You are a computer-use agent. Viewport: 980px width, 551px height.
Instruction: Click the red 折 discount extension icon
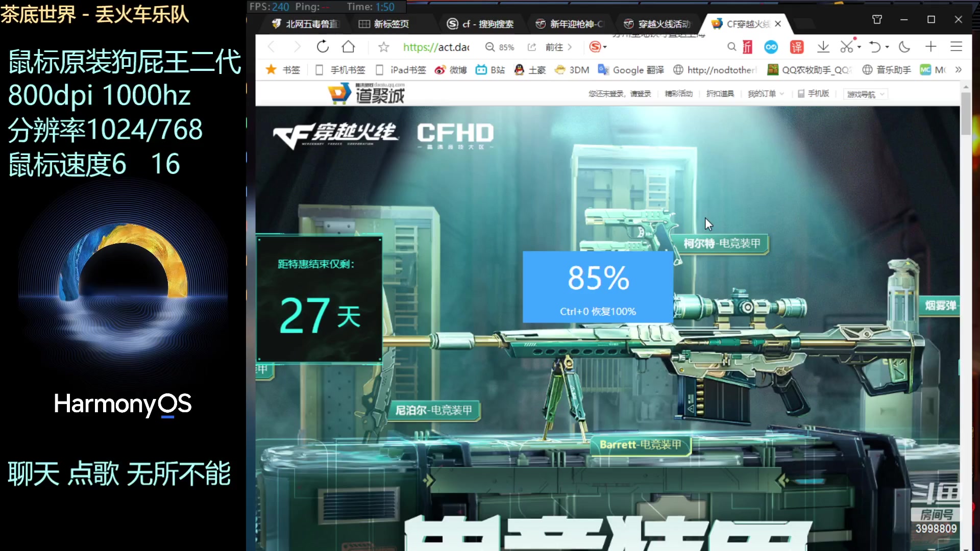(747, 47)
